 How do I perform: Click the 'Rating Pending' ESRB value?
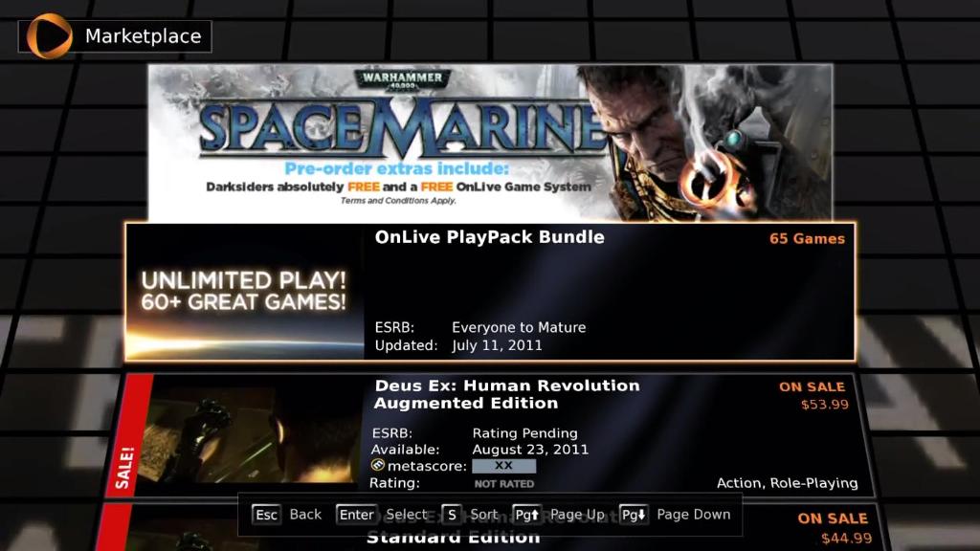(525, 433)
